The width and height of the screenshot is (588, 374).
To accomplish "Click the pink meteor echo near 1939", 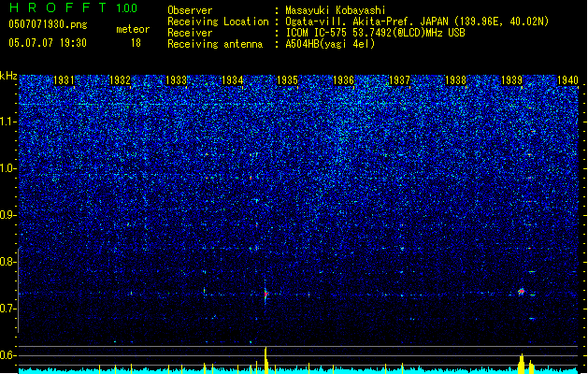I will point(522,291).
